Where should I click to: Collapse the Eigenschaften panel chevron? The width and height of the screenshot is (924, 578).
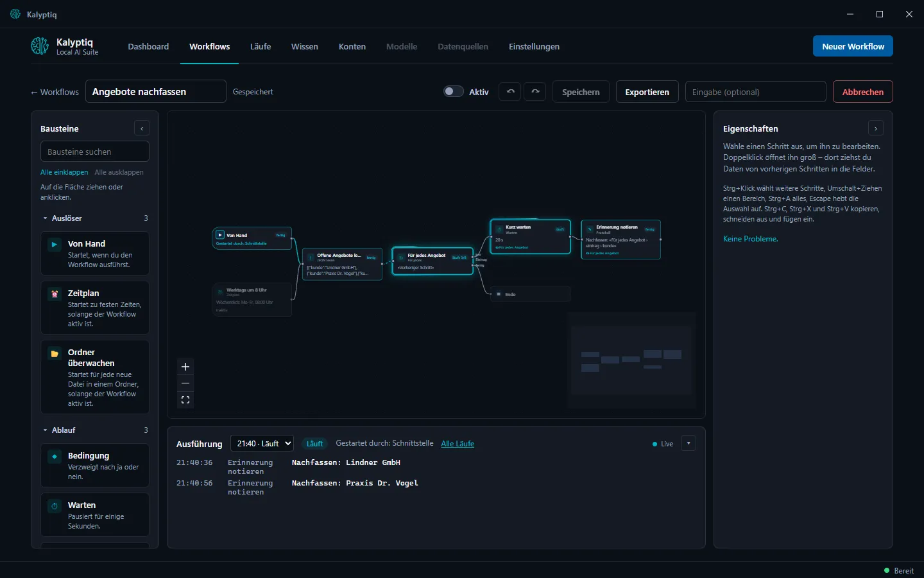[876, 128]
